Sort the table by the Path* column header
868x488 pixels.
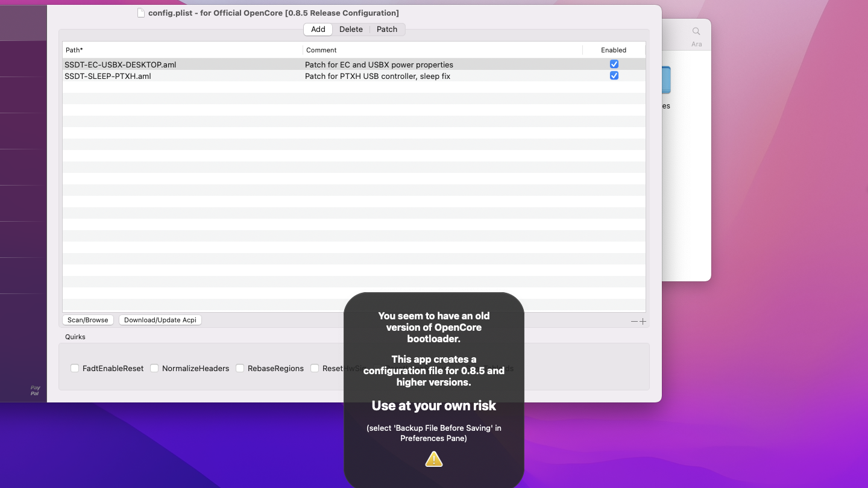[x=183, y=50]
